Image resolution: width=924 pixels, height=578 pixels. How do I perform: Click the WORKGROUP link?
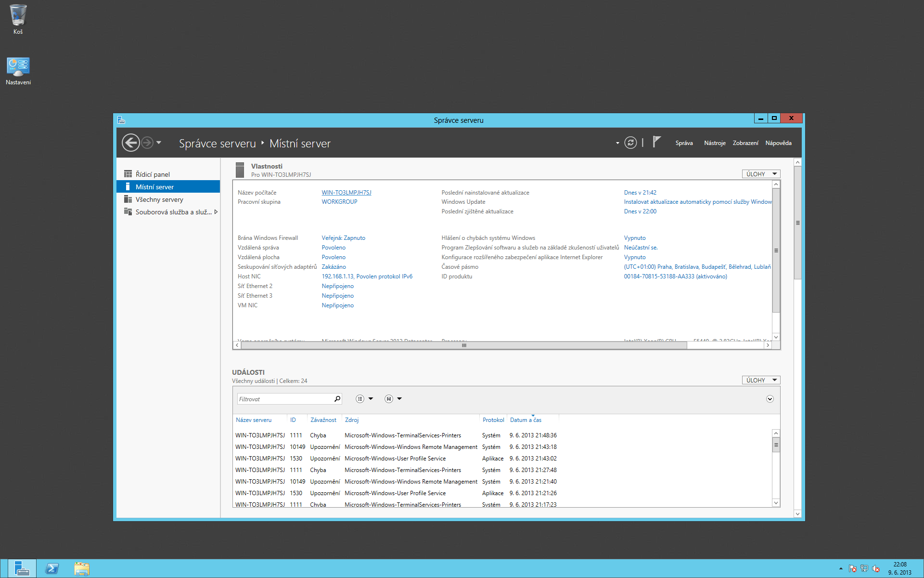coord(339,202)
